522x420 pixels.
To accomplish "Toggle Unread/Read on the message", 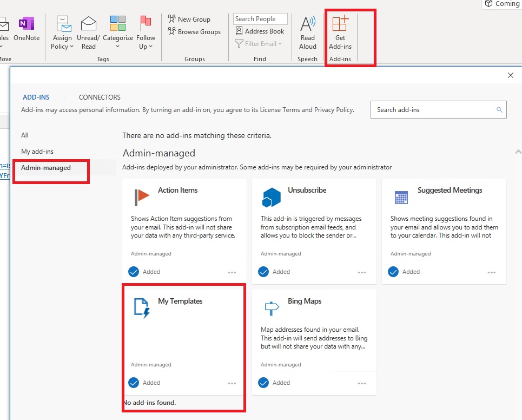I will click(x=88, y=33).
